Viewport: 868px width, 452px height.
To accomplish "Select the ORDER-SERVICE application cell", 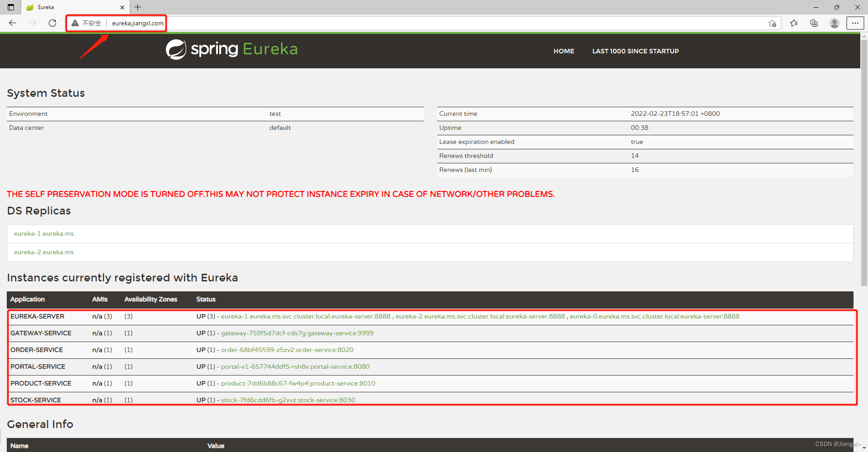I will pyautogui.click(x=37, y=350).
